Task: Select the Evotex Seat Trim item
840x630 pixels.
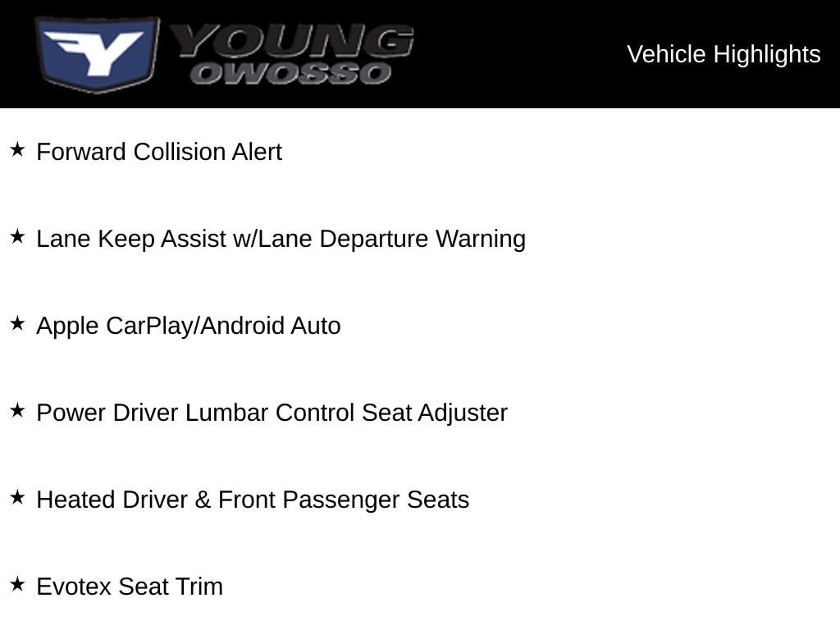Action: [x=130, y=587]
